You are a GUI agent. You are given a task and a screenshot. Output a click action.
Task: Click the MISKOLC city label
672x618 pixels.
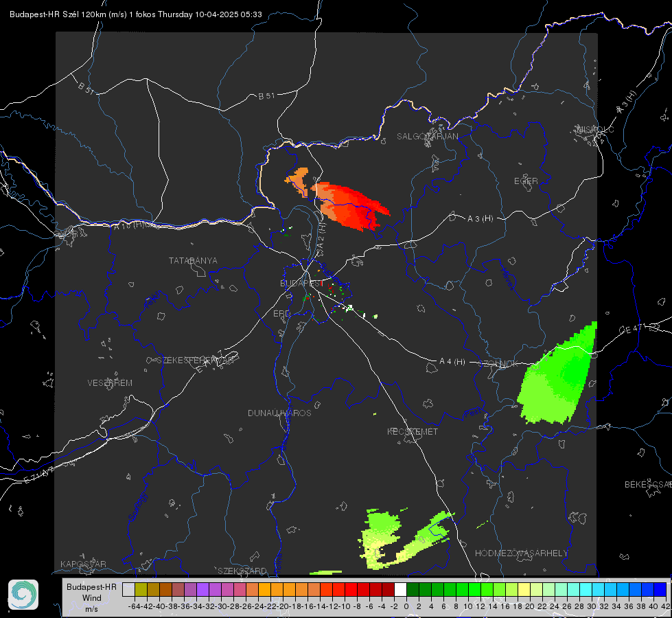click(595, 129)
